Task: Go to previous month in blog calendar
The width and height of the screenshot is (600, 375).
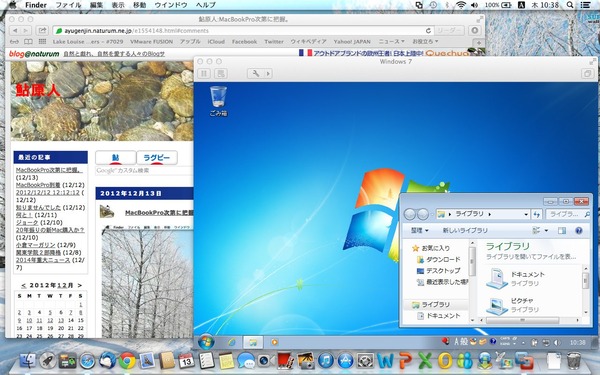Action: 24,285
